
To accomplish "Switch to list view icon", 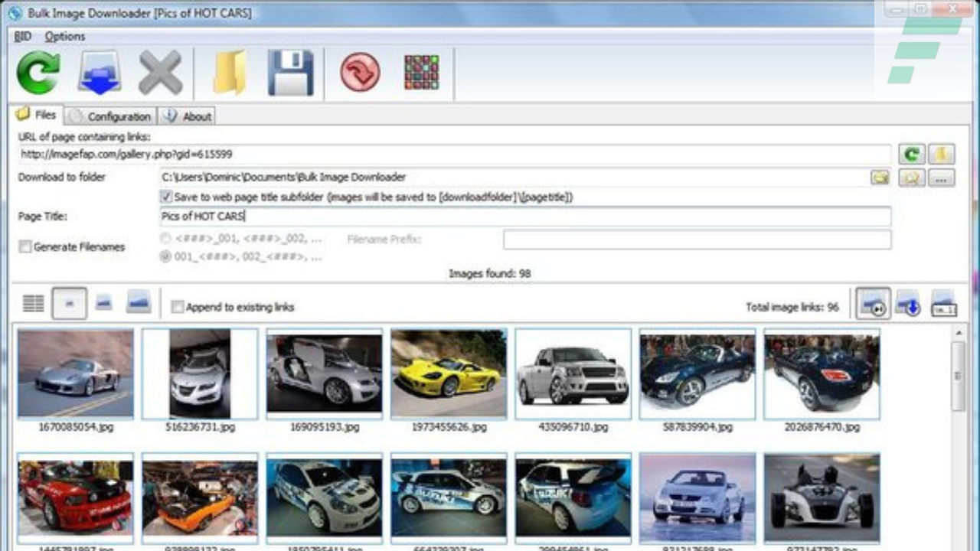I will coord(33,304).
